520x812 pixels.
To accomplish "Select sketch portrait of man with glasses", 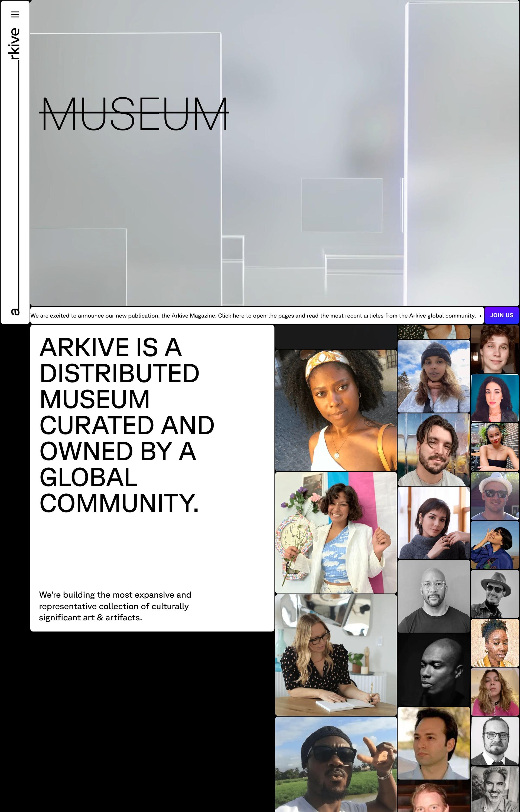I will (495, 741).
